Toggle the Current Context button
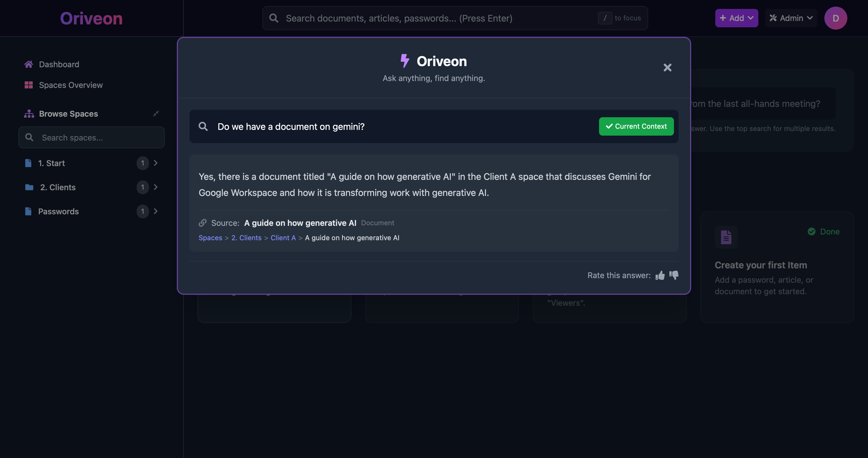868x458 pixels. (x=636, y=126)
